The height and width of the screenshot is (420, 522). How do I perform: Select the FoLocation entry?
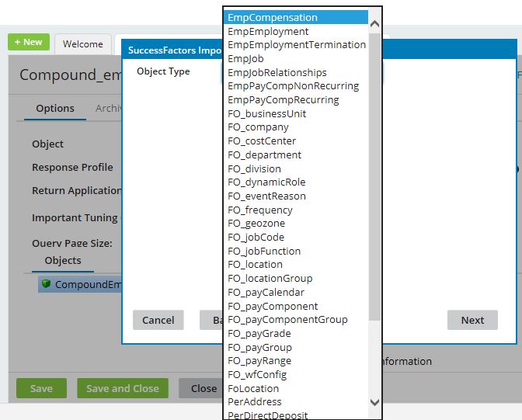coord(296,388)
